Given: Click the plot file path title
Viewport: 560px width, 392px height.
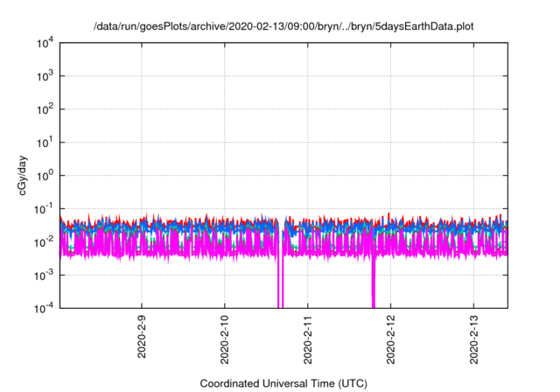Looking at the screenshot, I should (x=283, y=26).
